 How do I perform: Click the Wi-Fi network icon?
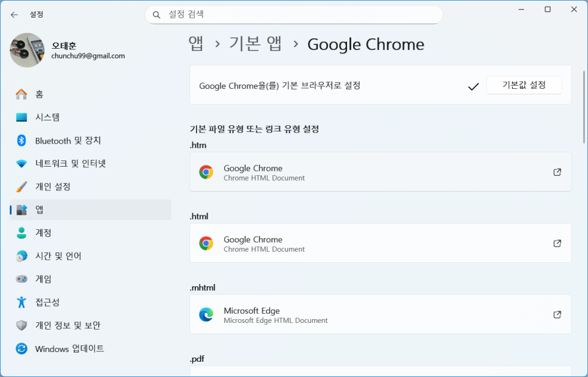pos(21,164)
